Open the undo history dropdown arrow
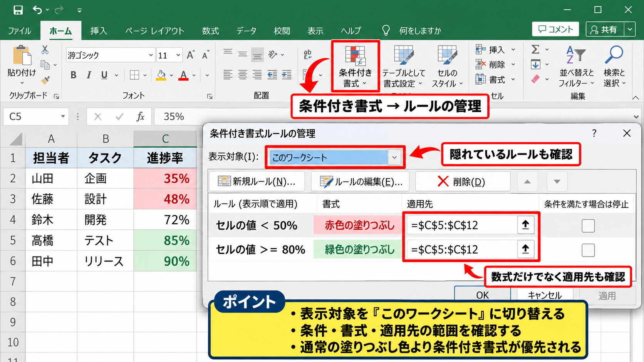 coord(47,10)
